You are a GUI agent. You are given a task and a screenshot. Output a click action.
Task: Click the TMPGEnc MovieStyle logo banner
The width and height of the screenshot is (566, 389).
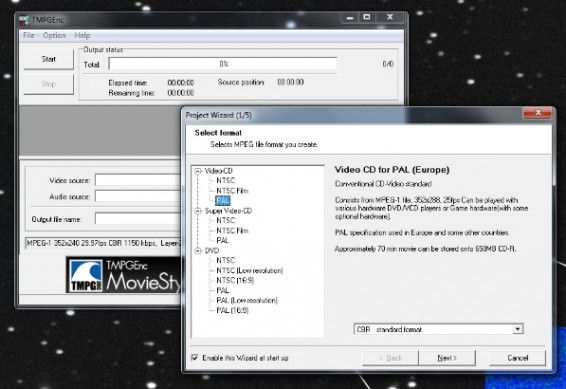pos(123,275)
